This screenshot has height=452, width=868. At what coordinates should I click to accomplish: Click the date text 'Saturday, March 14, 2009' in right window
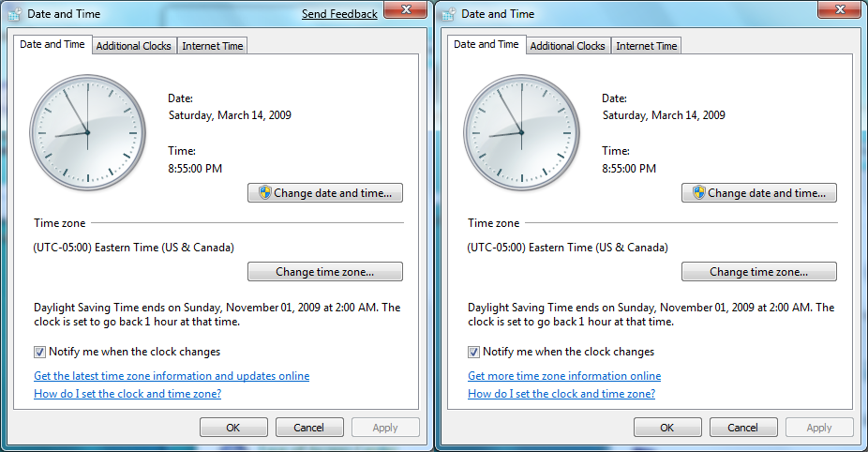(664, 115)
